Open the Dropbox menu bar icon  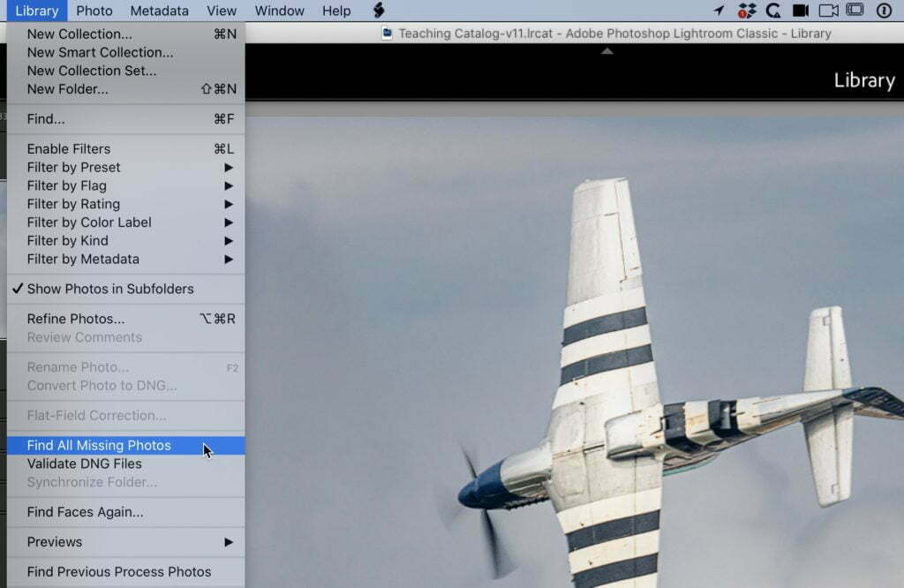pos(746,11)
